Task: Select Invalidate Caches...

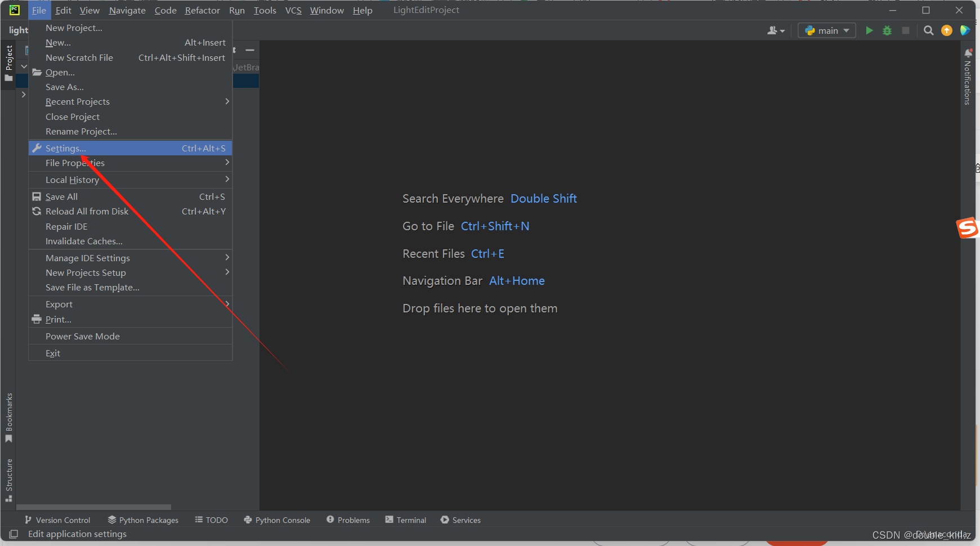Action: click(130, 241)
